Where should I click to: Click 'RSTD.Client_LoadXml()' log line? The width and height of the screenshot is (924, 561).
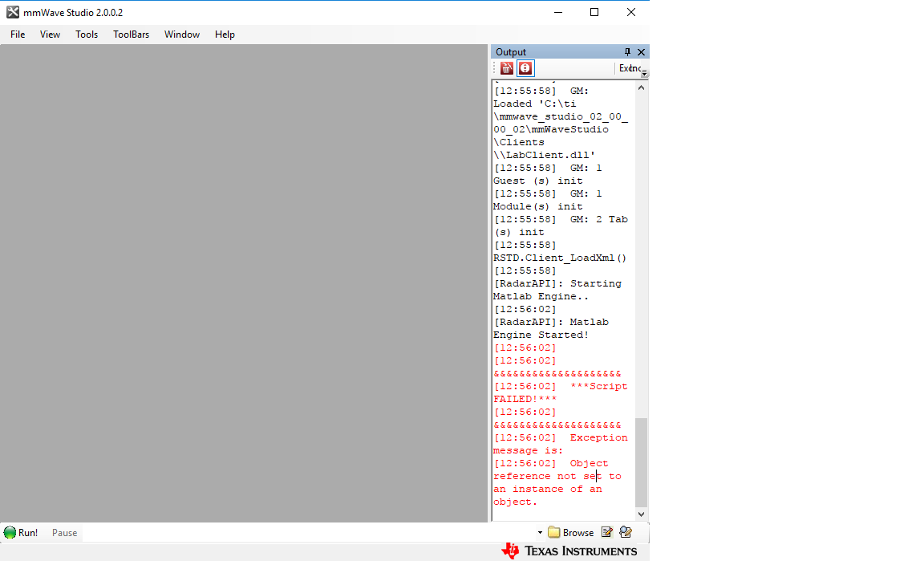point(560,258)
